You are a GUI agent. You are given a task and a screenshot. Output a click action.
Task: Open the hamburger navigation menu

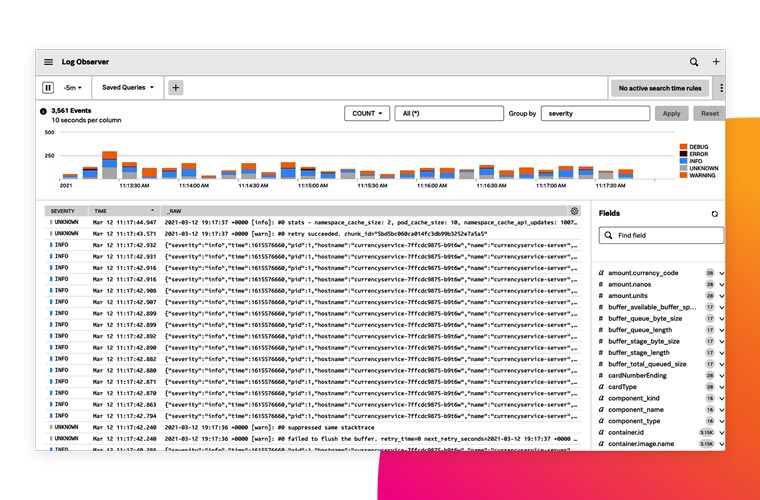click(48, 62)
